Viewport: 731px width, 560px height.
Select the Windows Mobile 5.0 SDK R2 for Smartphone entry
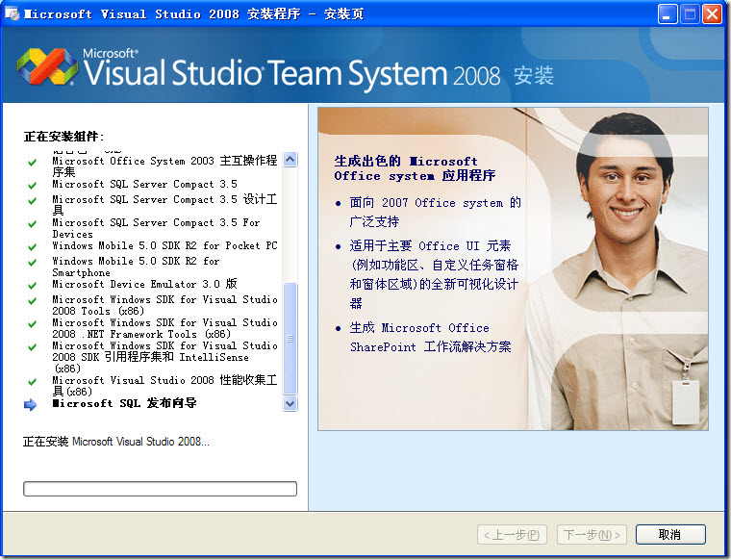[137, 267]
